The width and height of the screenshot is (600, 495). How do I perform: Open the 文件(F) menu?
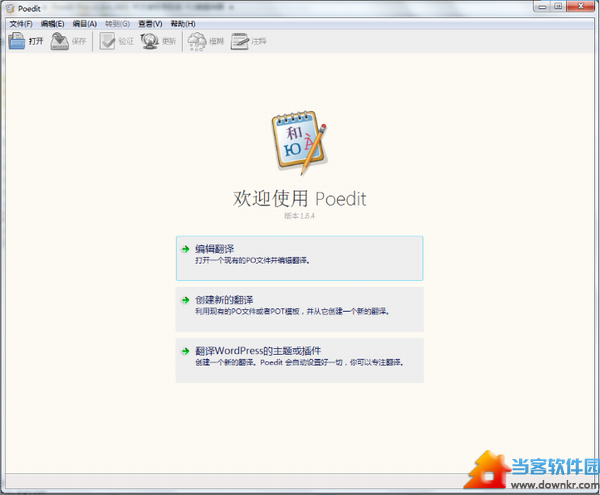pyautogui.click(x=21, y=24)
